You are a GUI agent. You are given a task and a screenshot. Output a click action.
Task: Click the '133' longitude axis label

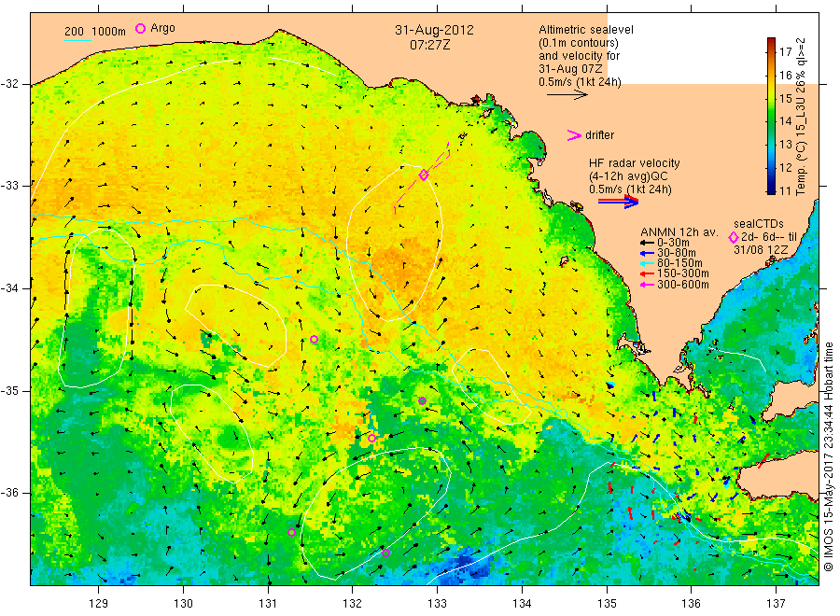437,604
